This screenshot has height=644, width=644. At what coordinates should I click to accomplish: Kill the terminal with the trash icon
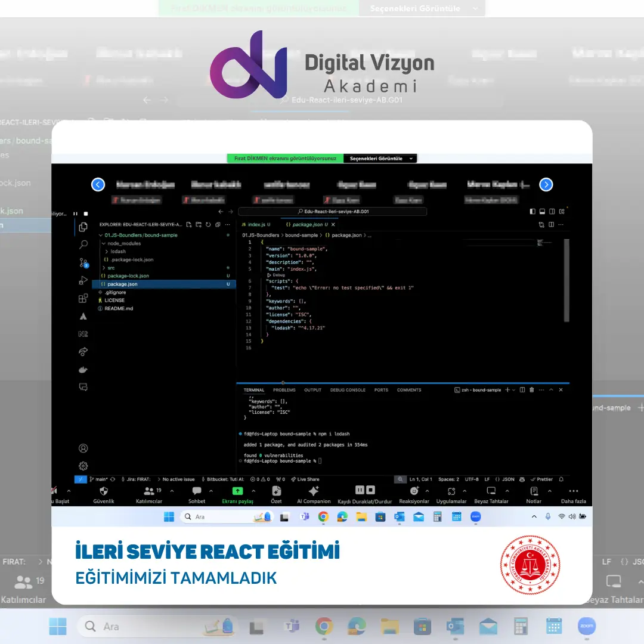(532, 390)
